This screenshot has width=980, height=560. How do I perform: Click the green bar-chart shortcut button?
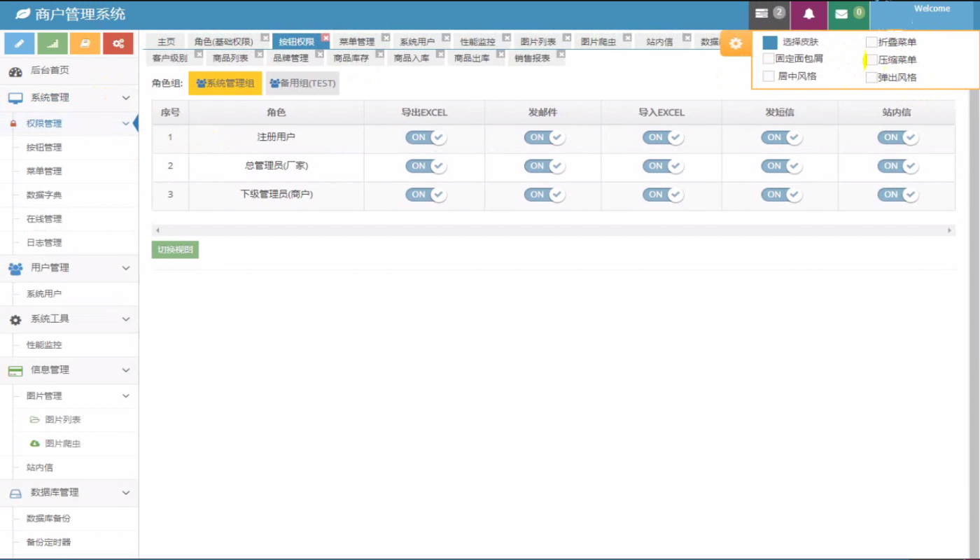click(52, 43)
